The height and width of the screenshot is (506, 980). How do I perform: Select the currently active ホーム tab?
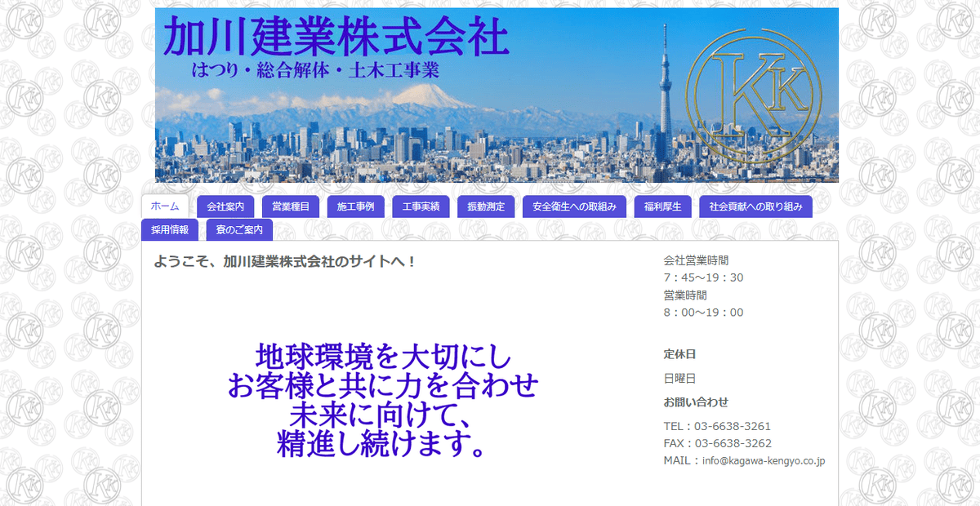click(x=165, y=206)
